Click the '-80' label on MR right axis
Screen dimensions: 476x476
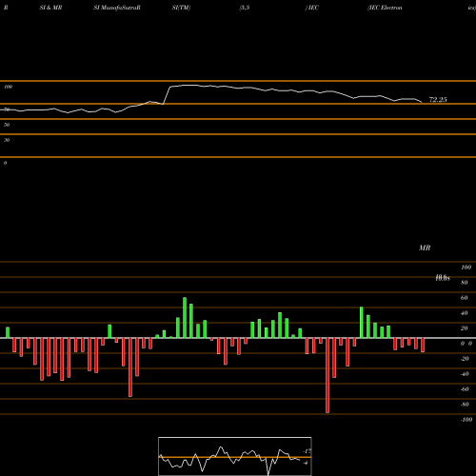[465, 405]
